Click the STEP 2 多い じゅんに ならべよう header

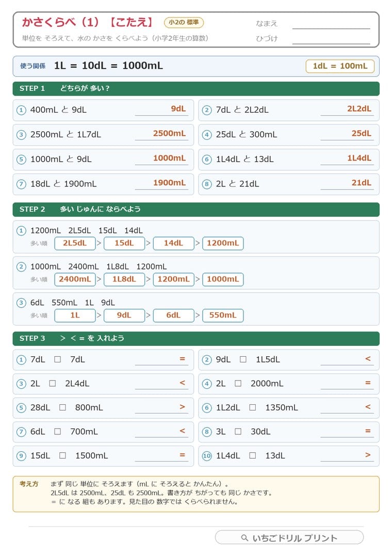196,209
